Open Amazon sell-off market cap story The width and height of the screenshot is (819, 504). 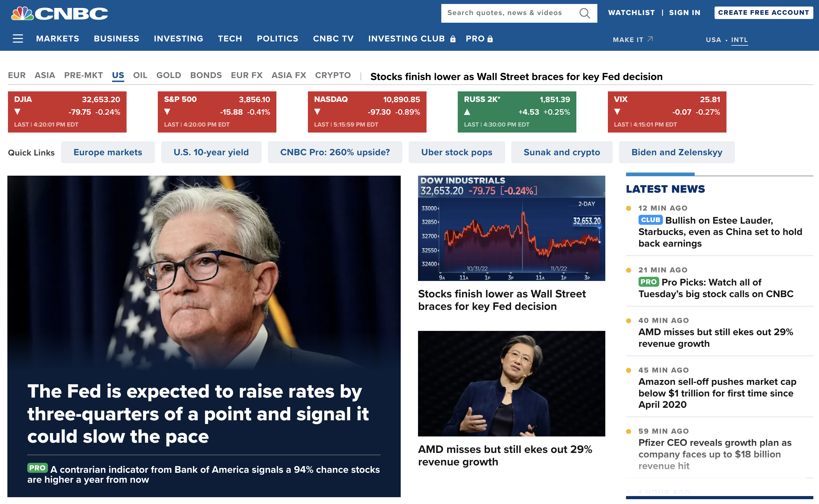[x=717, y=393]
